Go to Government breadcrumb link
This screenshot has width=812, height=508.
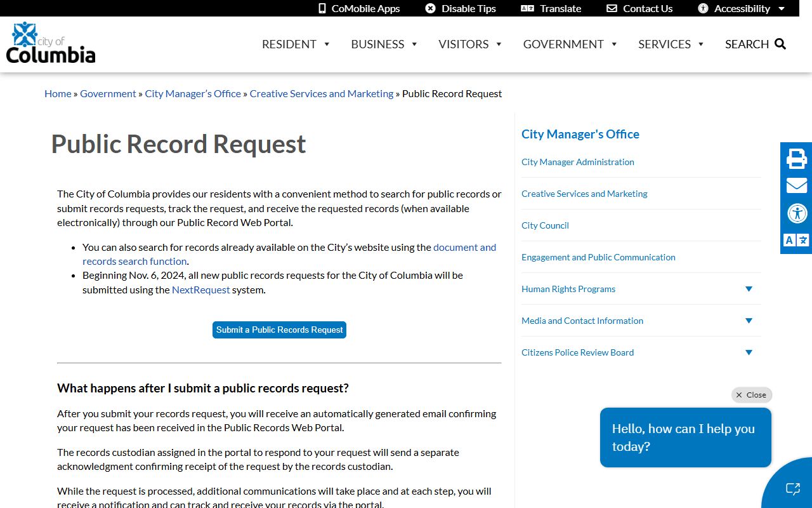click(108, 93)
